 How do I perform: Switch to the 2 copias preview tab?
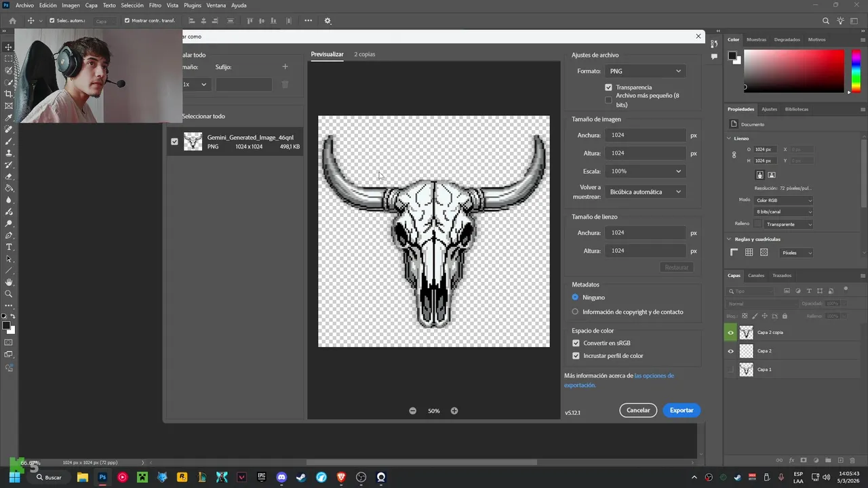pos(364,54)
